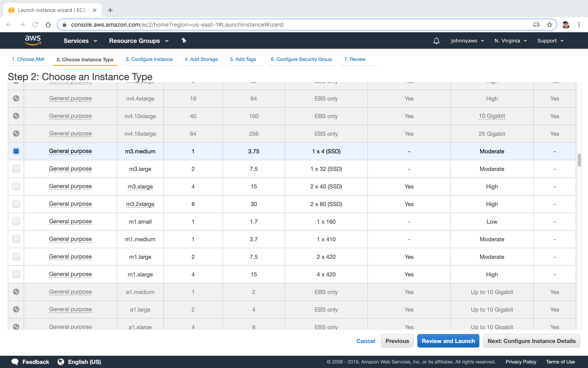Select the m1.small instance checkbox
The height and width of the screenshot is (368, 588).
[x=16, y=221]
